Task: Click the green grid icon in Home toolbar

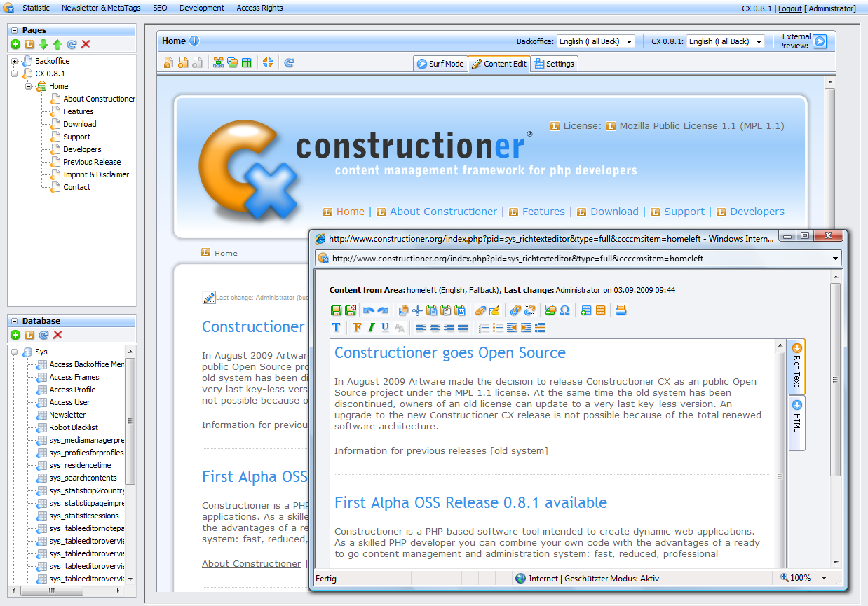Action: 246,63
